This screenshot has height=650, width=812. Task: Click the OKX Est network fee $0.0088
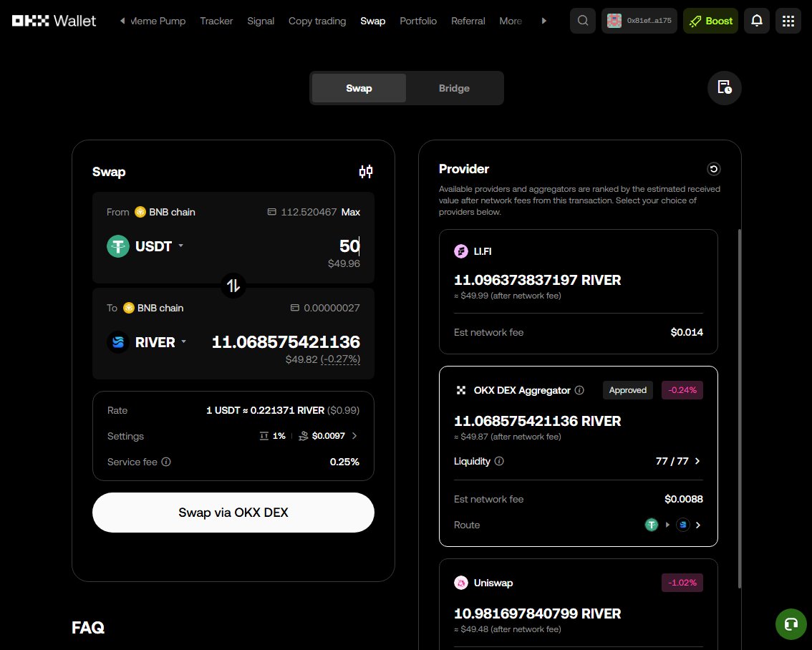(684, 499)
